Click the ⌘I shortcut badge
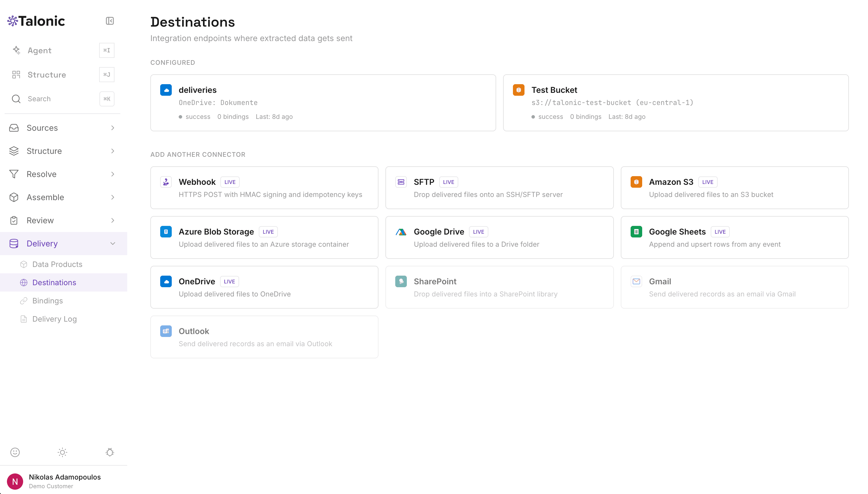Viewport: 868px width, 494px height. tap(107, 50)
